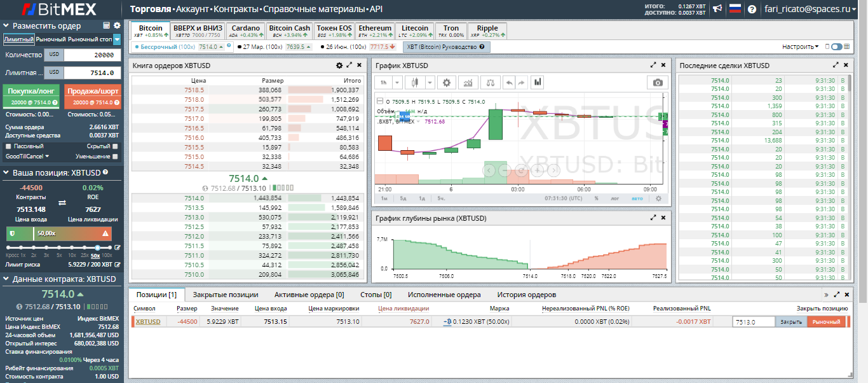868x383 pixels.
Task: Toggle the Настроить layout switch
Action: [836, 46]
